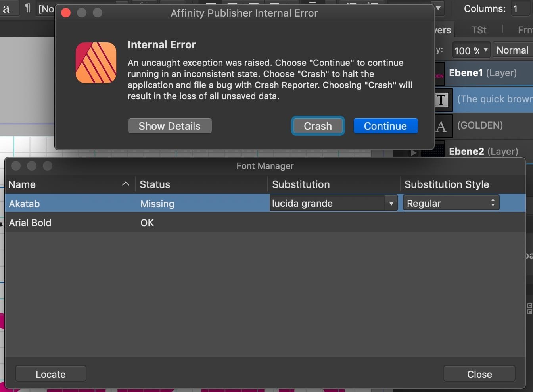Click the Name column sort chevron
The height and width of the screenshot is (392, 533).
click(126, 184)
